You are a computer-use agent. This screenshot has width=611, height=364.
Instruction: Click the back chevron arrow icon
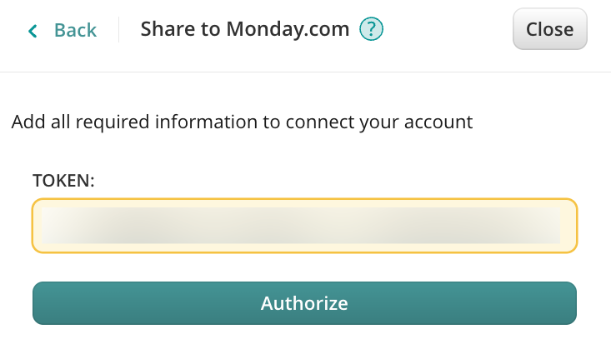[x=33, y=32]
